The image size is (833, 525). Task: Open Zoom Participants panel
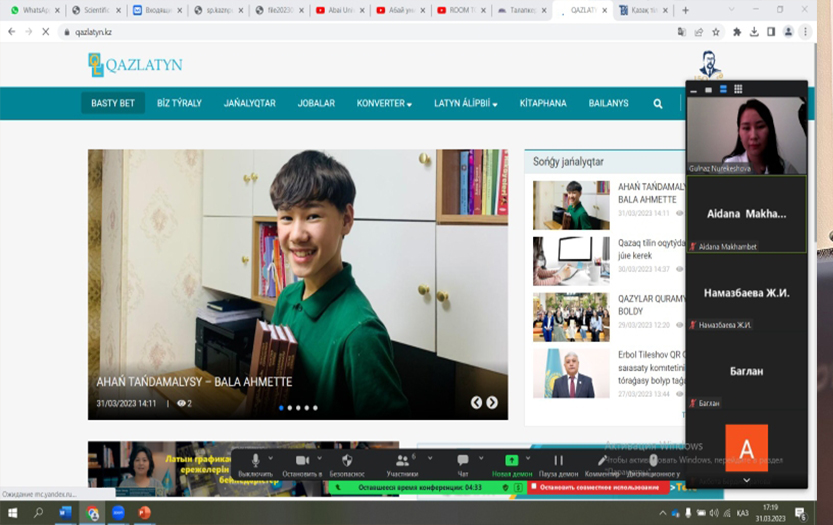pyautogui.click(x=401, y=460)
